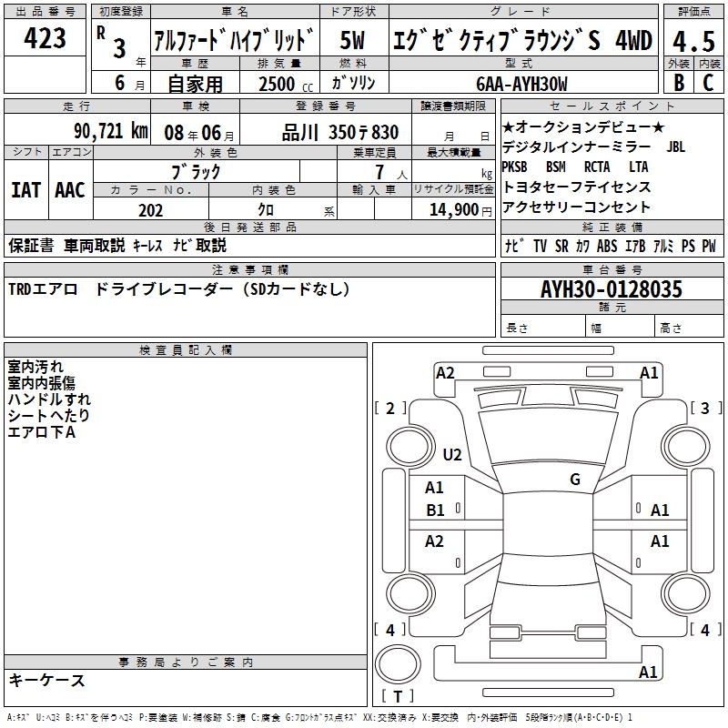Click the interior grade C cell
This screenshot has height=728, width=728.
click(707, 83)
